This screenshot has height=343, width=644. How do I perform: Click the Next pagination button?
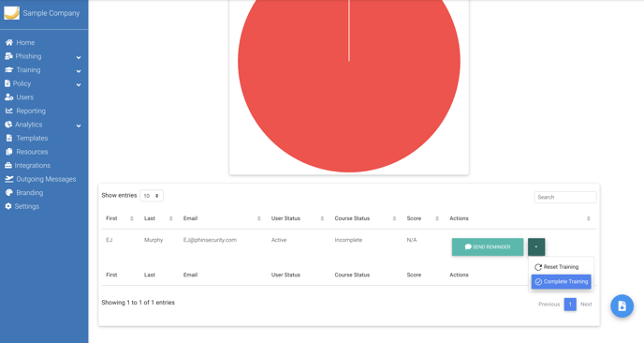pos(586,305)
